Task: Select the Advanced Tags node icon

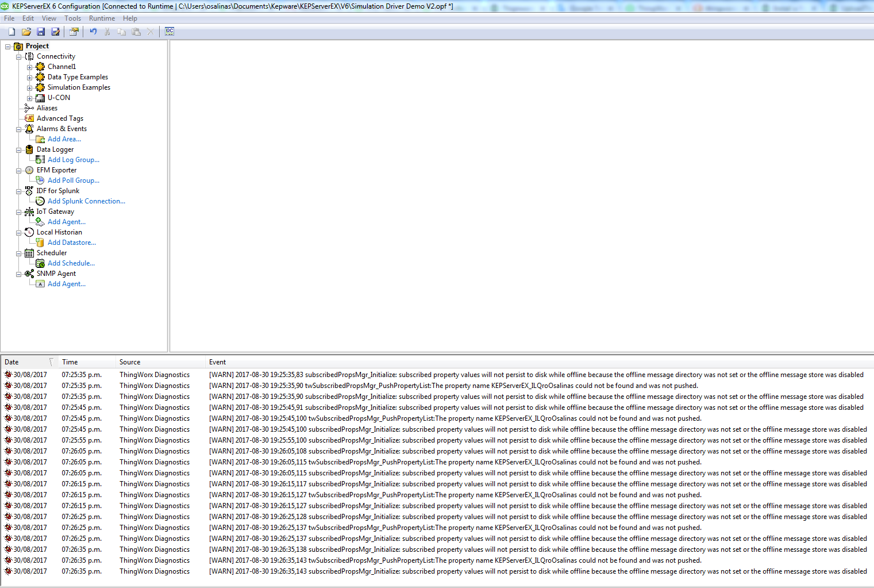Action: (x=29, y=118)
